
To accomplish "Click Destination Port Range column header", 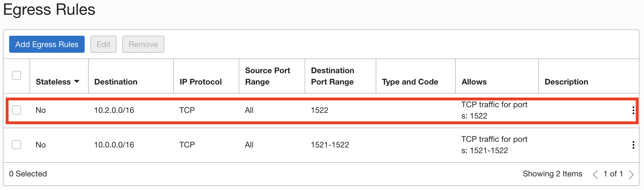I will (x=333, y=76).
